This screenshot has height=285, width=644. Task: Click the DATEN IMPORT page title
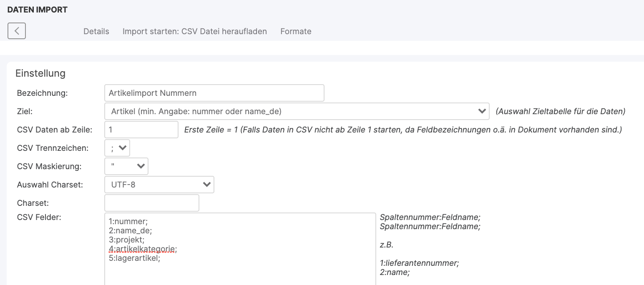(x=38, y=10)
